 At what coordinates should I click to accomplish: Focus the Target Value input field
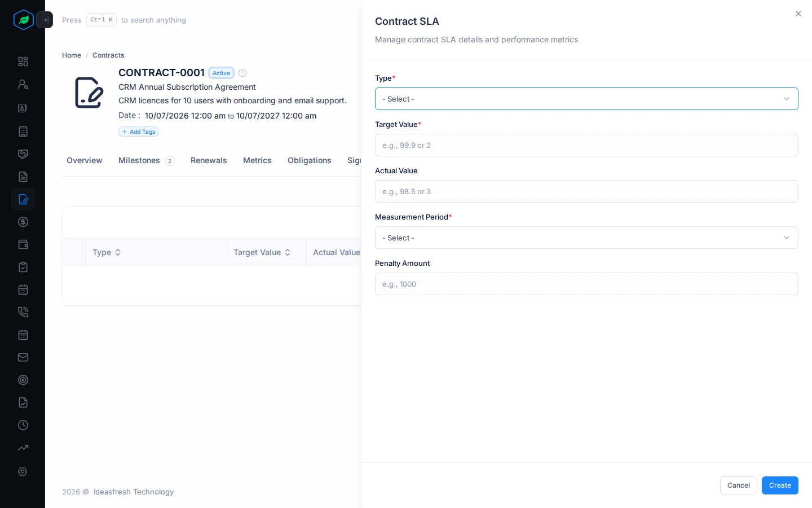click(586, 145)
